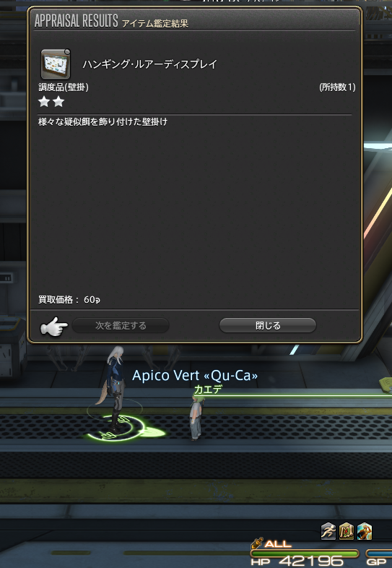Select the Sprint running-figure status icon

coord(328,531)
